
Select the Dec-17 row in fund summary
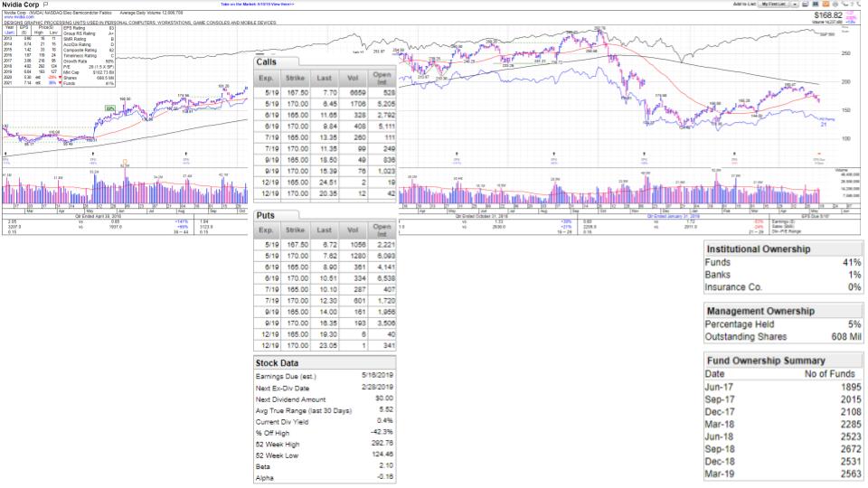click(x=783, y=412)
